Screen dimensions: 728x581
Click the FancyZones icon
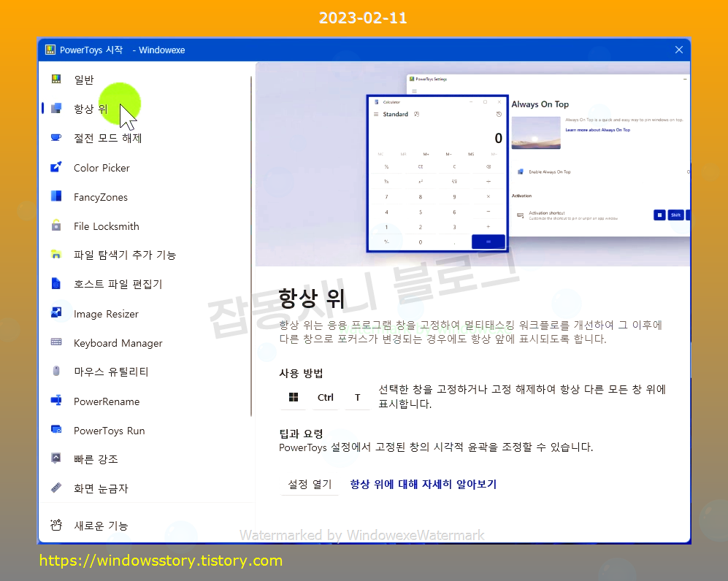tap(56, 196)
